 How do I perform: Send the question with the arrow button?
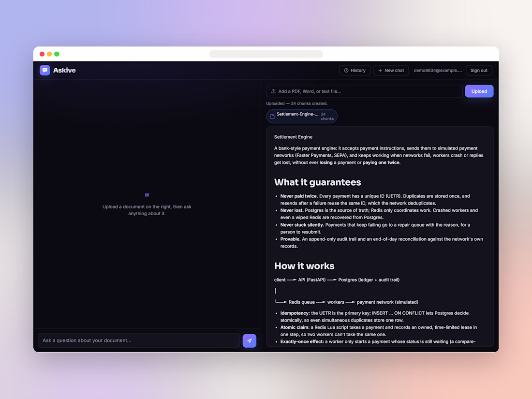[250, 340]
